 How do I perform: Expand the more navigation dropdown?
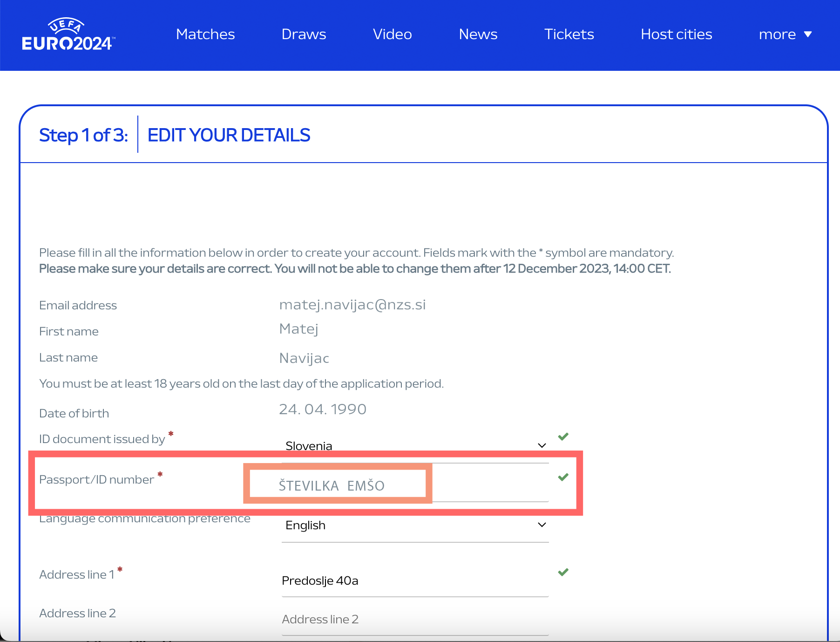click(785, 34)
